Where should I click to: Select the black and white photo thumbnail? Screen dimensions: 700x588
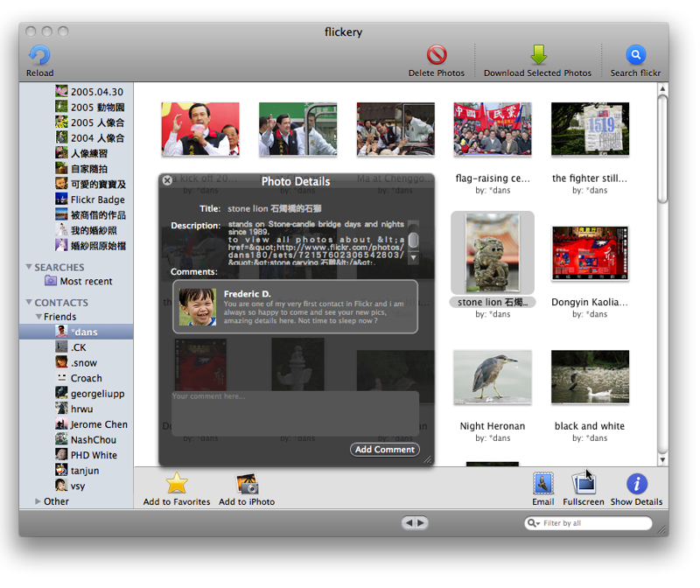[590, 377]
